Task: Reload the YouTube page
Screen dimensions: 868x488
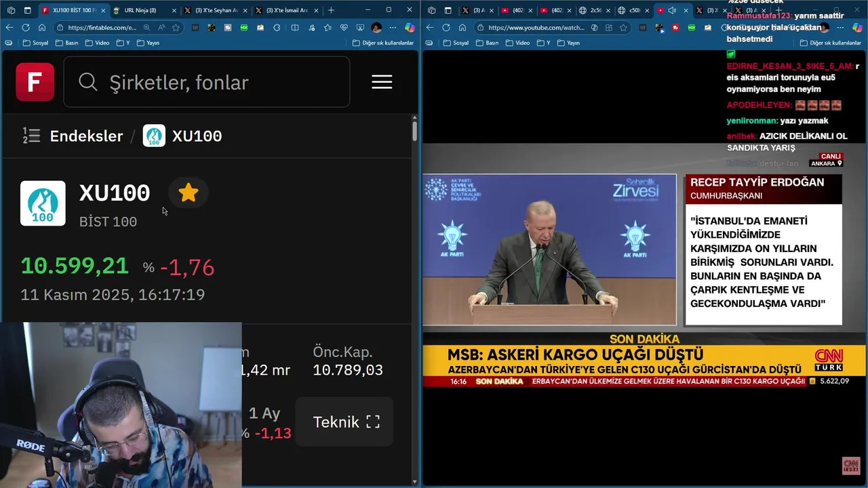Action: point(446,28)
